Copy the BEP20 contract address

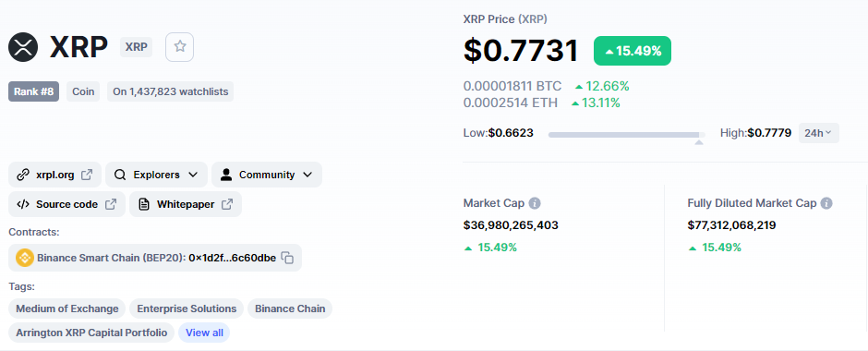coord(287,258)
